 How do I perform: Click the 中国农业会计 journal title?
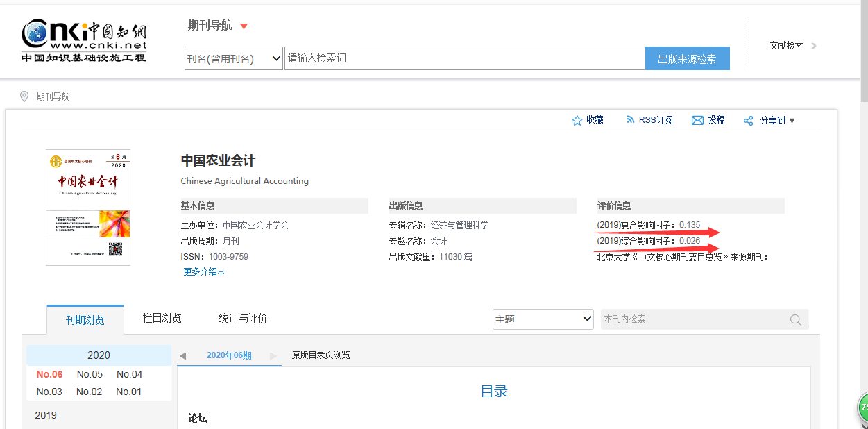(218, 160)
